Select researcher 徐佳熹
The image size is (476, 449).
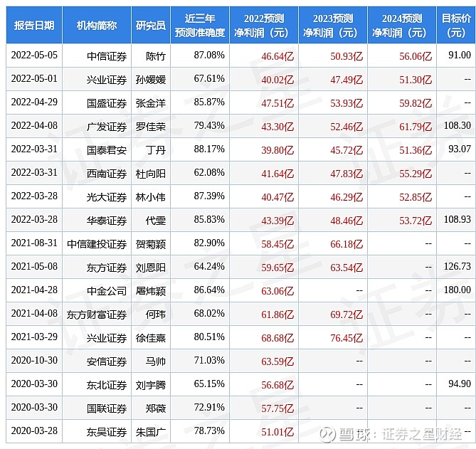(151, 338)
